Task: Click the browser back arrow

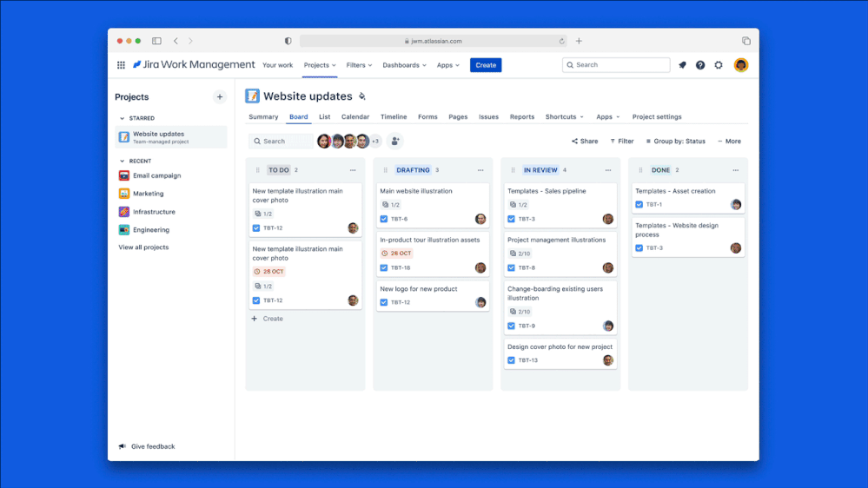Action: tap(176, 41)
